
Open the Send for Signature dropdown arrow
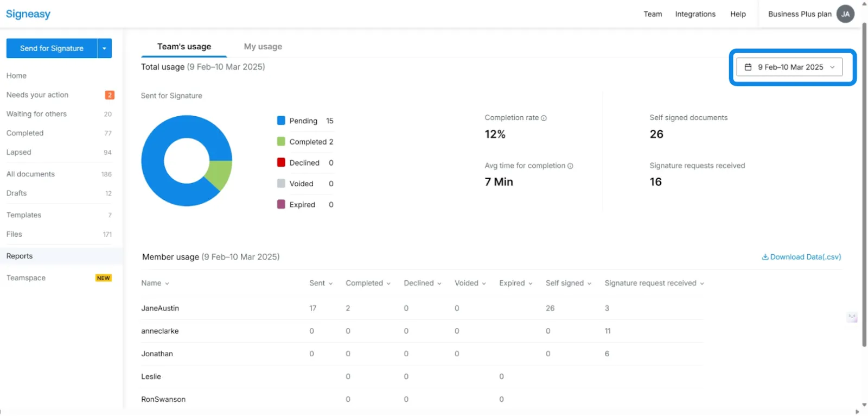105,48
